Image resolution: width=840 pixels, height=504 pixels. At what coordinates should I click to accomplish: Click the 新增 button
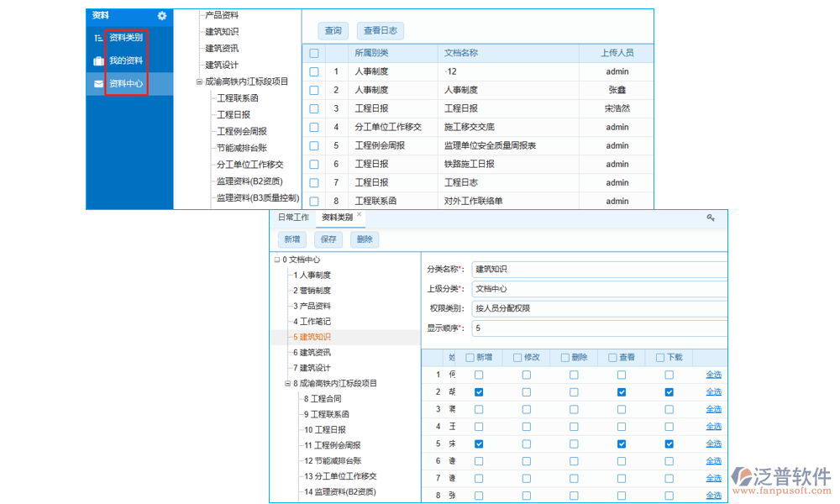292,239
